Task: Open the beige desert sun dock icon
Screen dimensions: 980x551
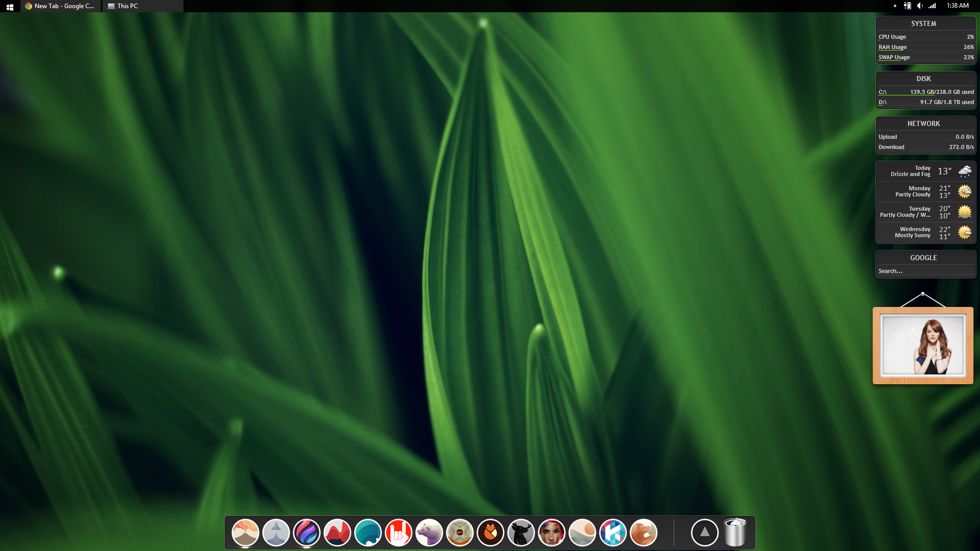Action: pyautogui.click(x=582, y=533)
